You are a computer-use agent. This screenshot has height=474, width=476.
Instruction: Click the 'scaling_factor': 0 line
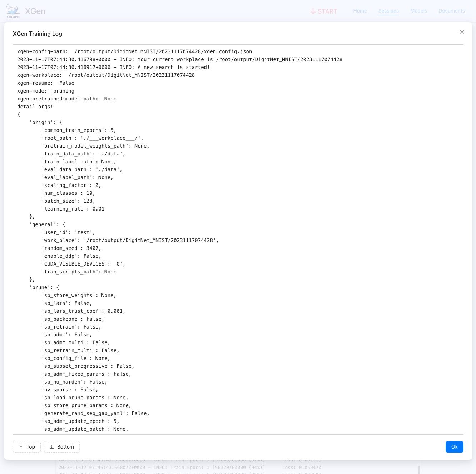coord(71,185)
